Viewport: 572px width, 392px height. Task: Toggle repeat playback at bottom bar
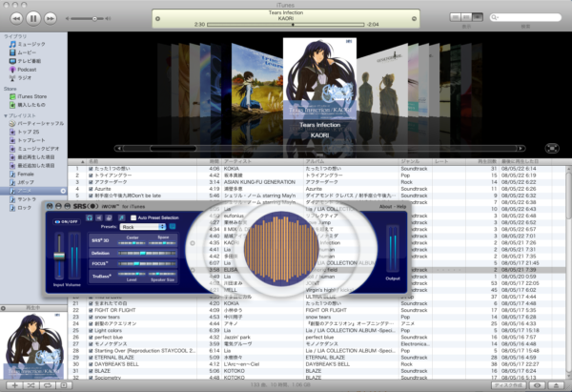[x=48, y=385]
